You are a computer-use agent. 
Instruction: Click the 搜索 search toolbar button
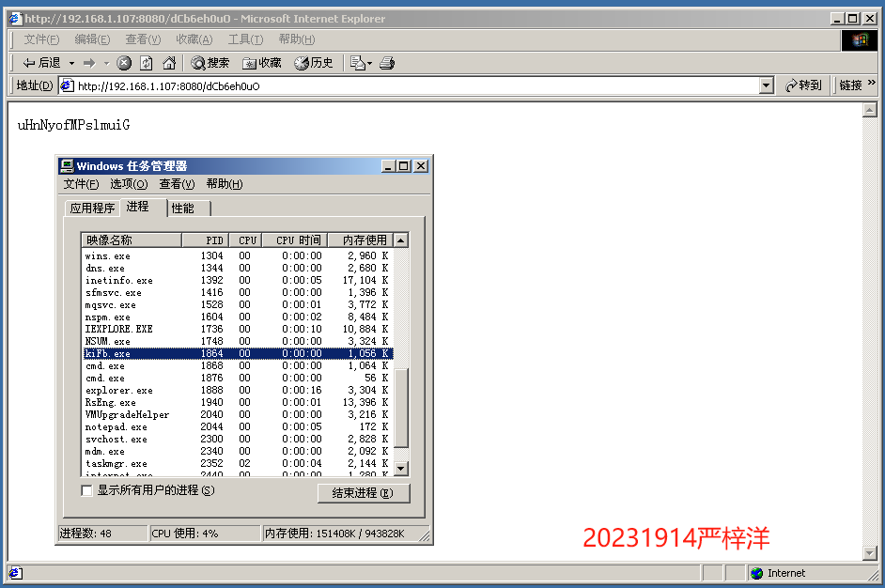click(210, 63)
